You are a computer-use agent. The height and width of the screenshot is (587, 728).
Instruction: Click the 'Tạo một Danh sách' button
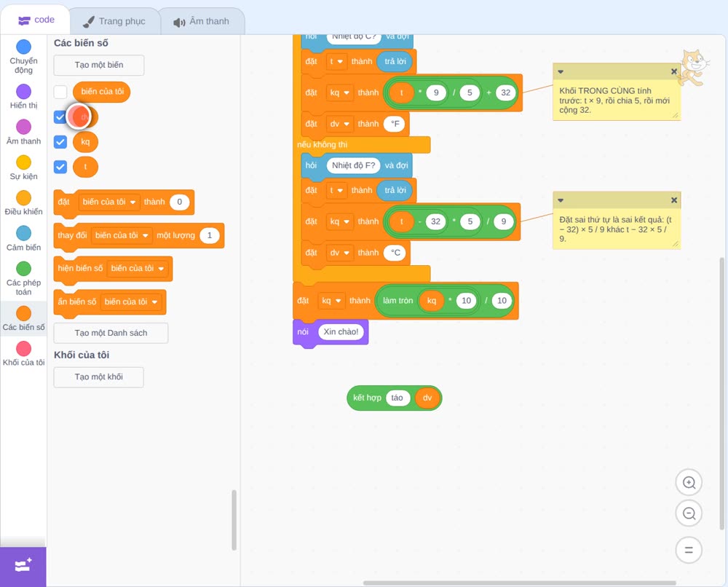[x=111, y=333]
